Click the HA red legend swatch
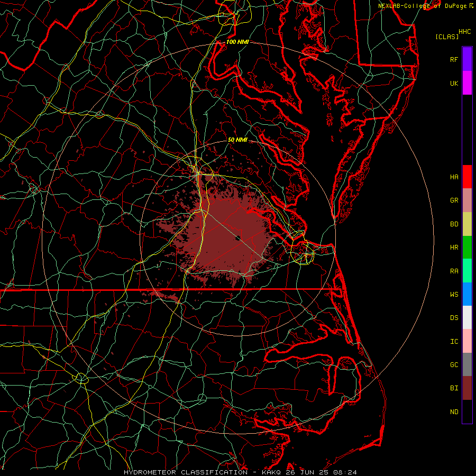The height and width of the screenshot is (476, 476). tap(467, 177)
